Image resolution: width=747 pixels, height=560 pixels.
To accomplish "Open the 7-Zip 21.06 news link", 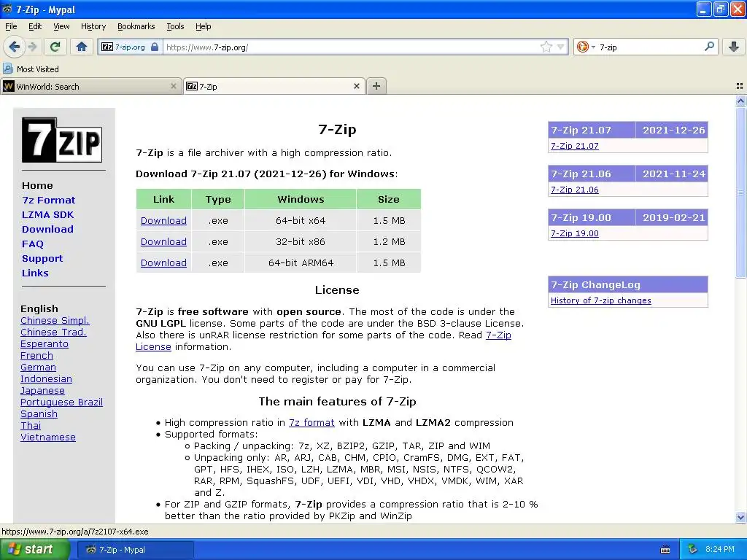I will 575,190.
